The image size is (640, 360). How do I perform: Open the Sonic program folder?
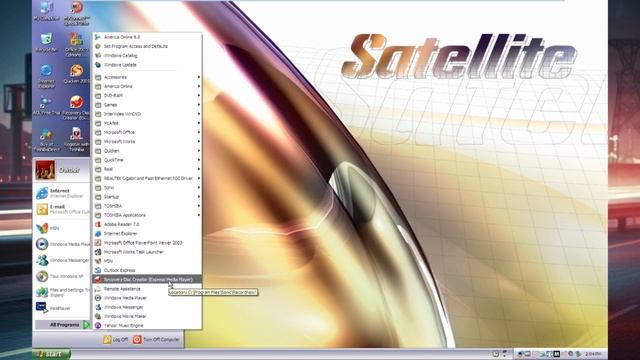(147, 188)
